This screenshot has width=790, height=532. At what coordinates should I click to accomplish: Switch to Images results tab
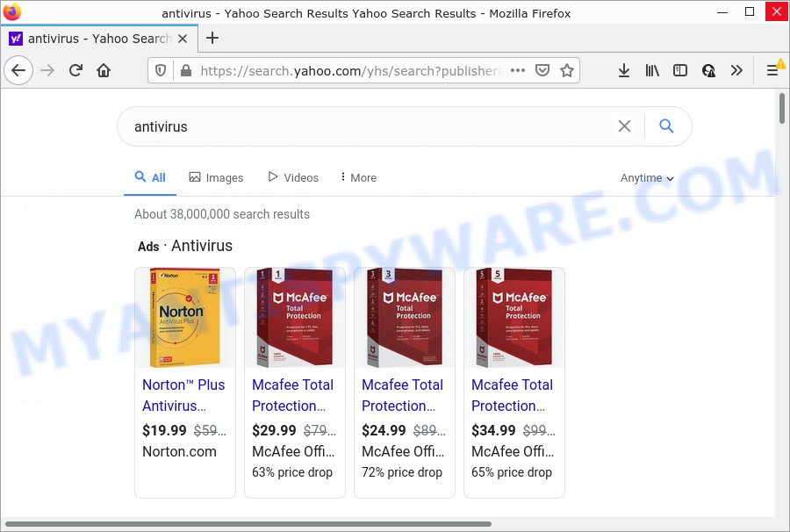pyautogui.click(x=216, y=177)
